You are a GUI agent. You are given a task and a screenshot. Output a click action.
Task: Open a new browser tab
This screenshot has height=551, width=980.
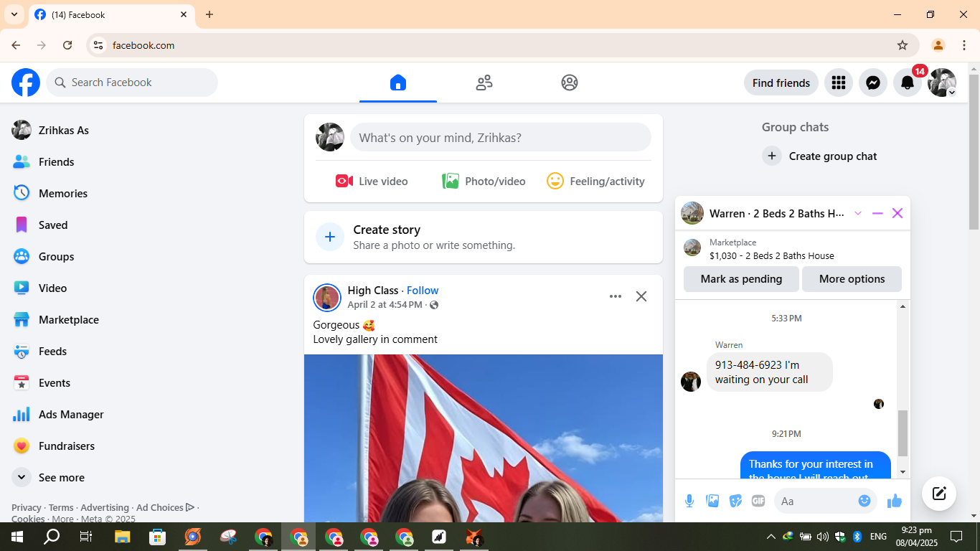[209, 14]
